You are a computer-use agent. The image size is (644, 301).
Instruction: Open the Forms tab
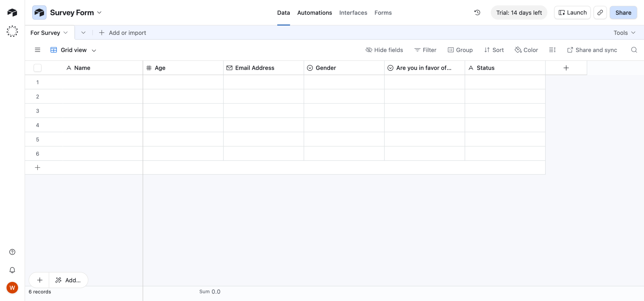tap(383, 13)
